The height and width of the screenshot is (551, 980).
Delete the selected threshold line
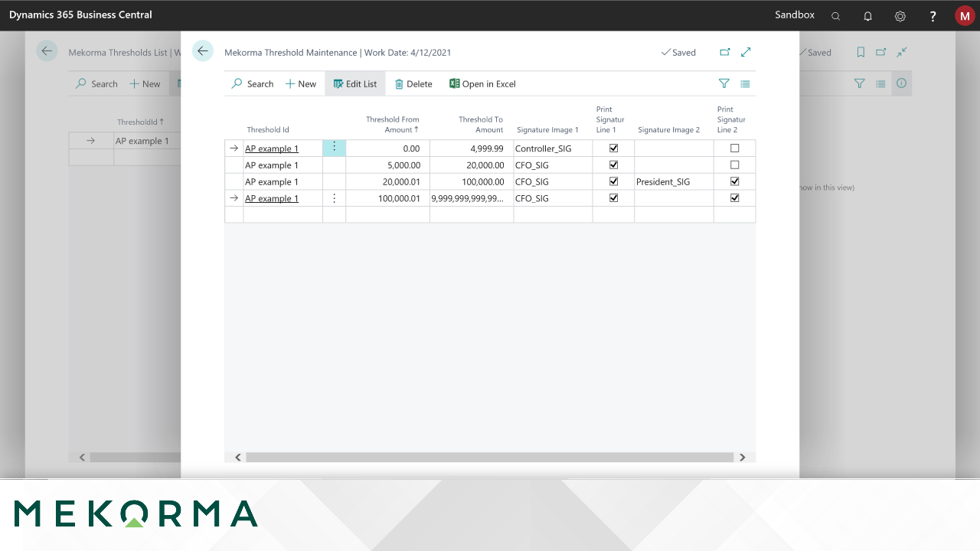pos(413,84)
